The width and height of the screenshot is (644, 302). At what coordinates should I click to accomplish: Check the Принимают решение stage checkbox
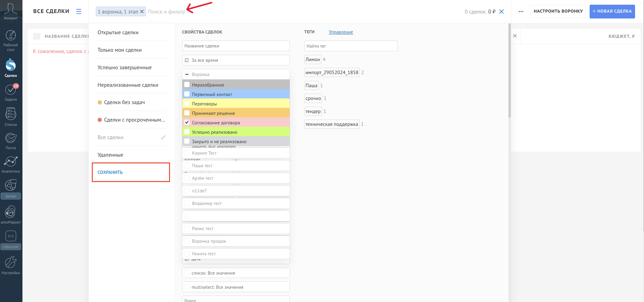(187, 113)
